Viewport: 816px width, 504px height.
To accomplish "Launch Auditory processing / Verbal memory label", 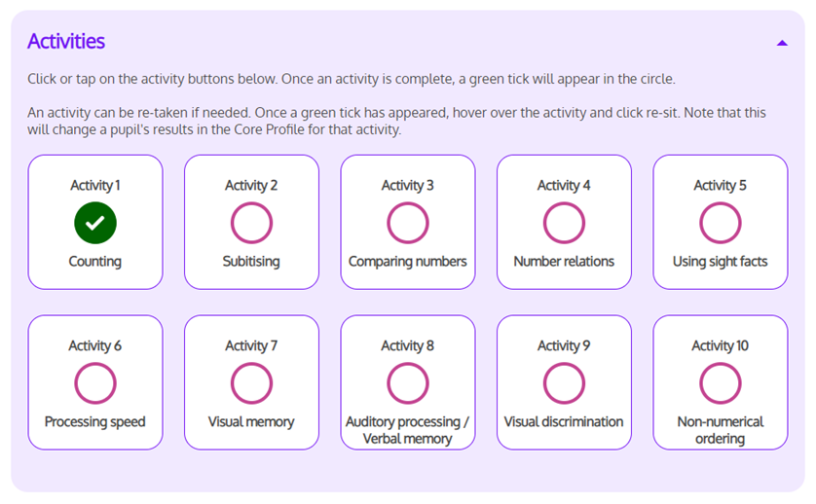I will (408, 430).
